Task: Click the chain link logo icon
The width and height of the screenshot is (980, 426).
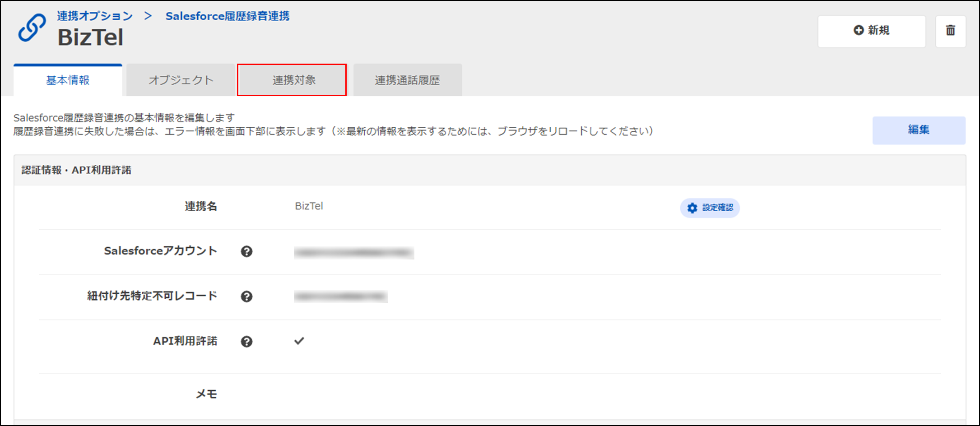Action: (x=32, y=28)
